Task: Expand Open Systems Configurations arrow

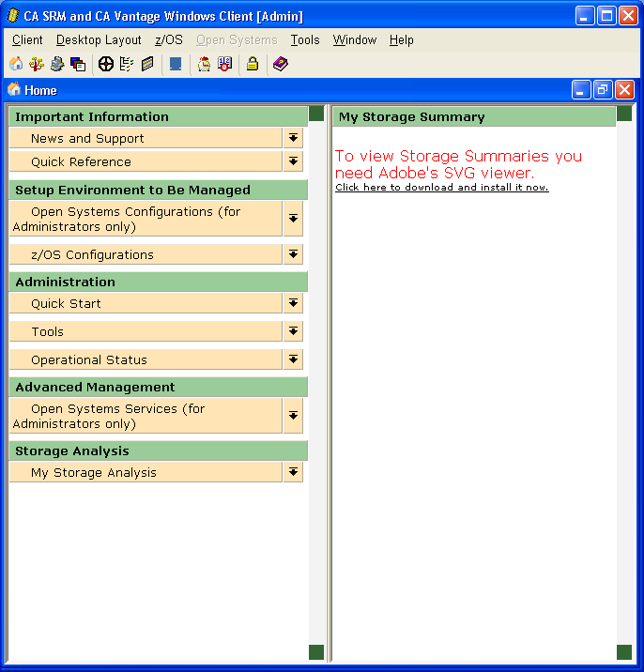Action: click(x=293, y=219)
